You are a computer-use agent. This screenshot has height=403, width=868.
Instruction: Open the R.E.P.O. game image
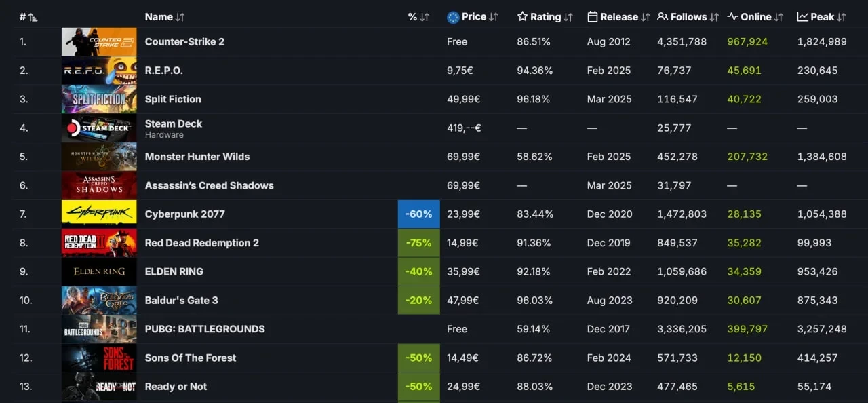pos(99,71)
